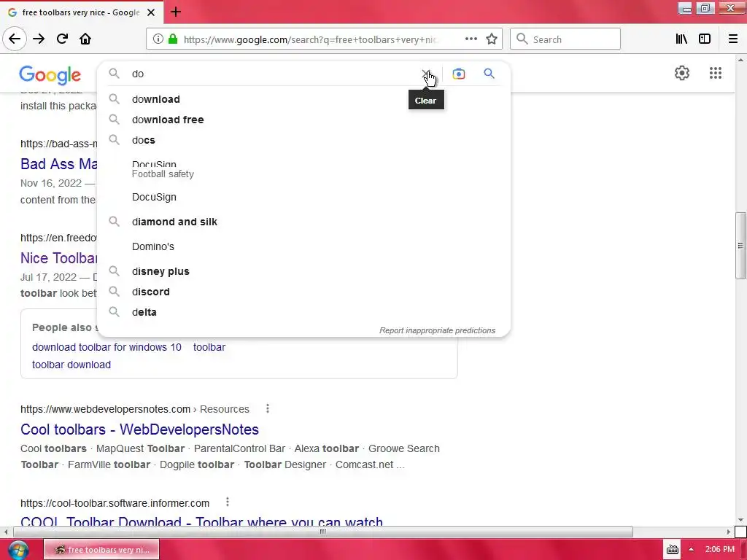
Task: Open Google quick settings gear
Action: pyautogui.click(x=682, y=73)
